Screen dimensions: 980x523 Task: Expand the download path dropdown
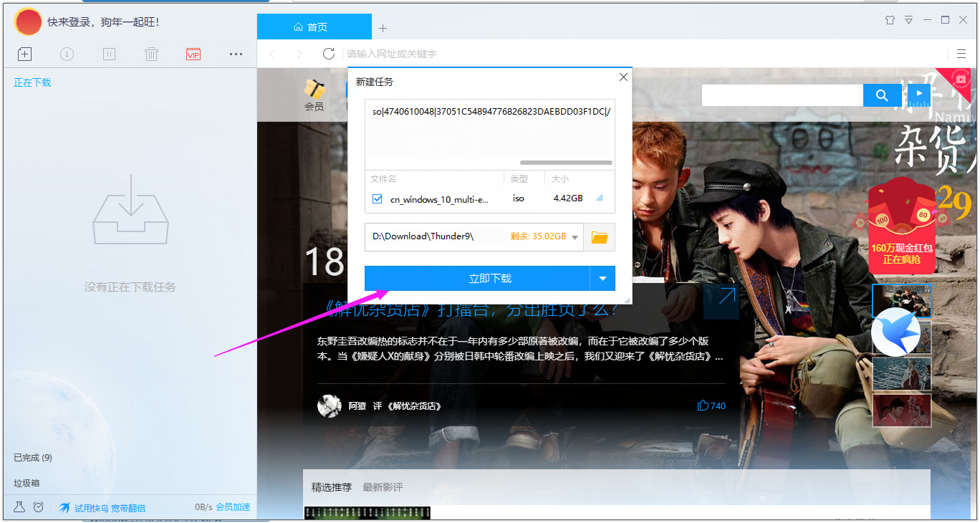[x=575, y=237]
